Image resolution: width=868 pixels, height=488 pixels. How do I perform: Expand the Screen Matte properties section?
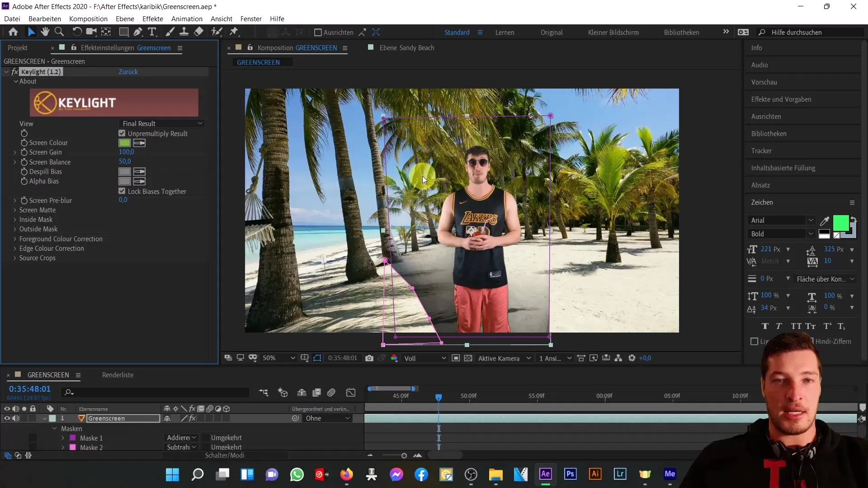coord(15,210)
